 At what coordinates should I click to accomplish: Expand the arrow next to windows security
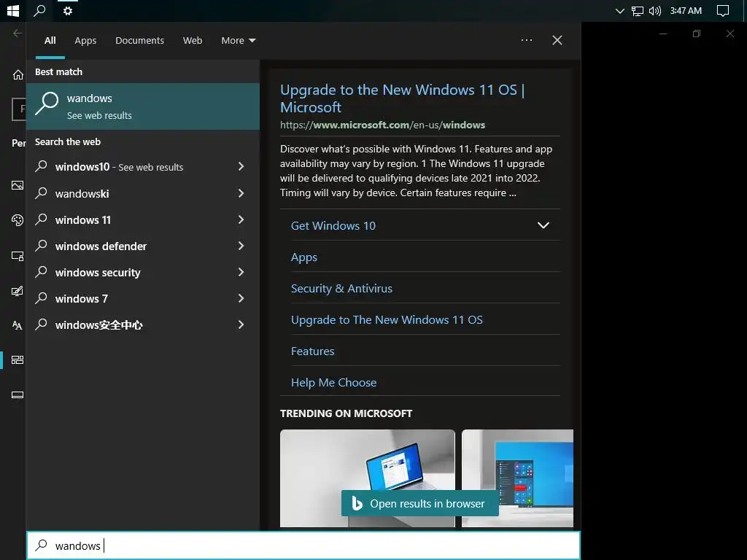click(x=241, y=272)
